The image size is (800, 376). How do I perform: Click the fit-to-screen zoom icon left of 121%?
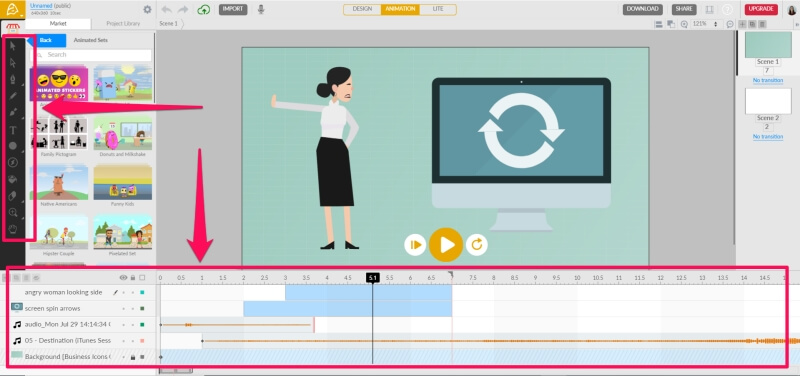(x=684, y=24)
